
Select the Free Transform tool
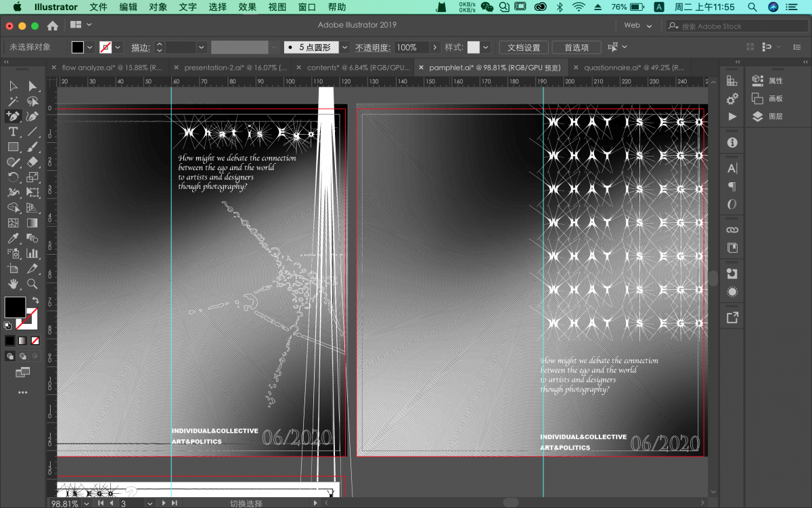click(32, 192)
